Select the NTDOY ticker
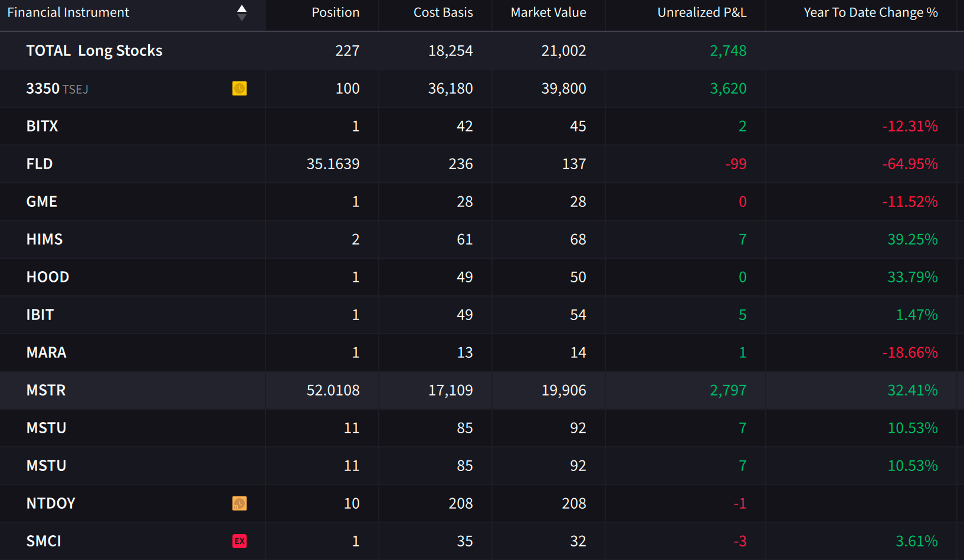Viewport: 964px width, 560px height. (51, 503)
